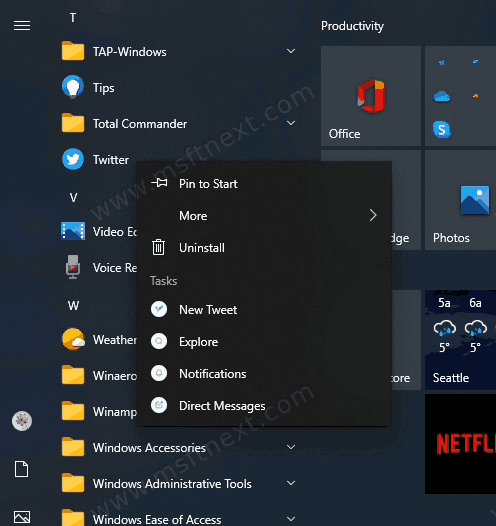This screenshot has height=526, width=496.
Task: Click the TAP-Windows folder icon
Action: 73,51
